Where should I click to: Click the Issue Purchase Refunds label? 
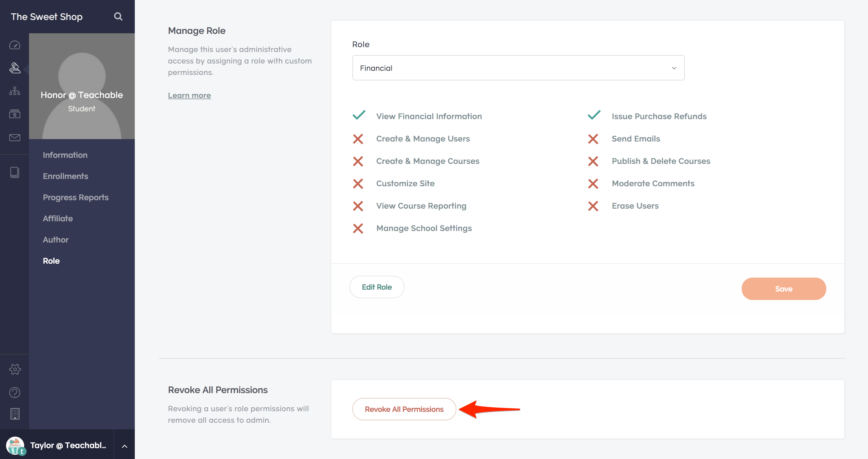[x=659, y=116]
